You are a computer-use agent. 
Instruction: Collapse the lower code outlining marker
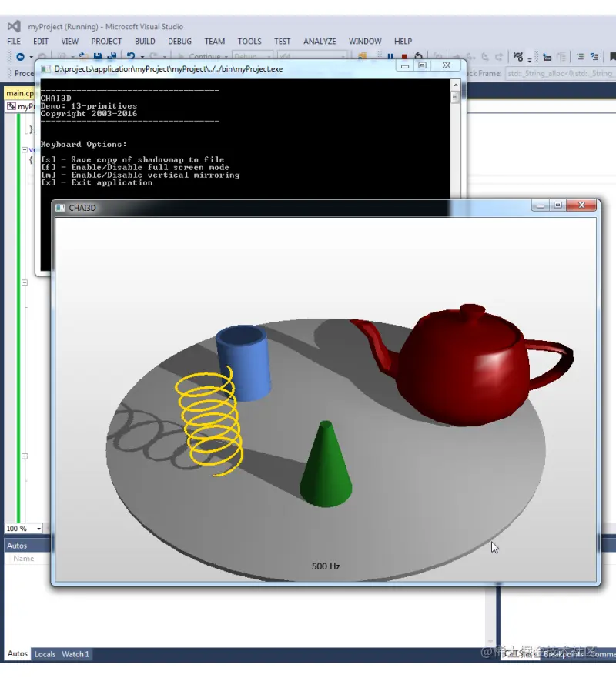[x=24, y=456]
